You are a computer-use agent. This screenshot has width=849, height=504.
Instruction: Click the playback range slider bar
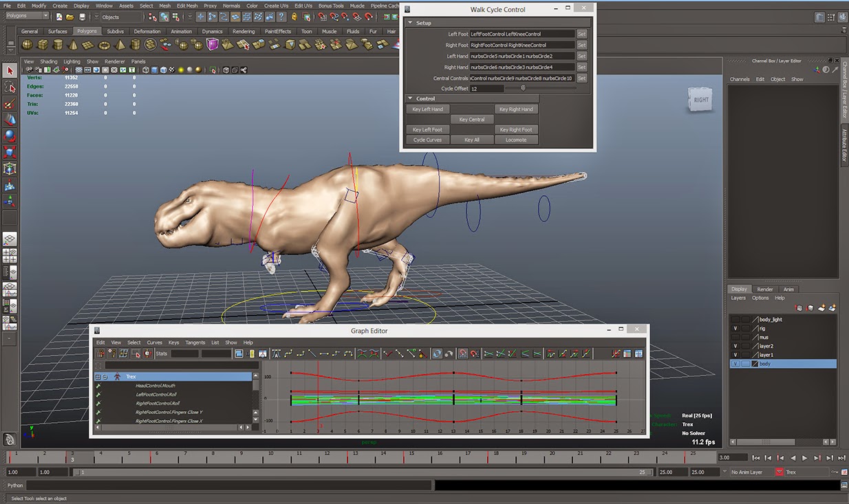click(x=365, y=472)
